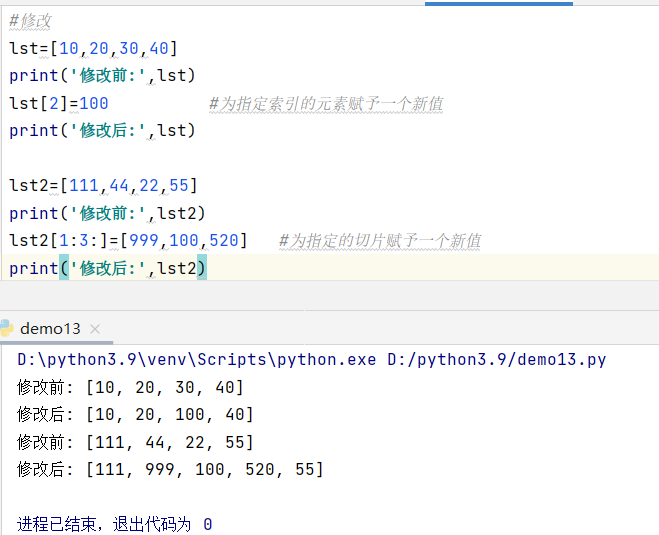
Task: Click the Python icon beside demo13
Action: (6, 328)
